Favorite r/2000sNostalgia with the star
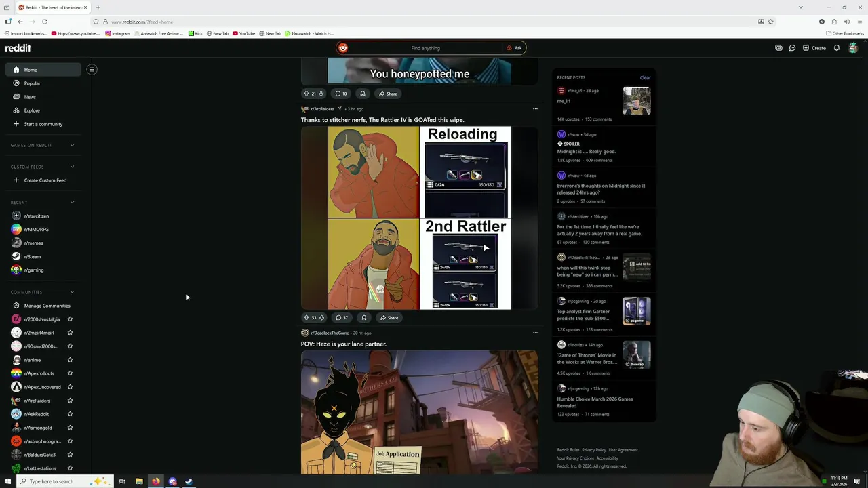 (x=70, y=319)
